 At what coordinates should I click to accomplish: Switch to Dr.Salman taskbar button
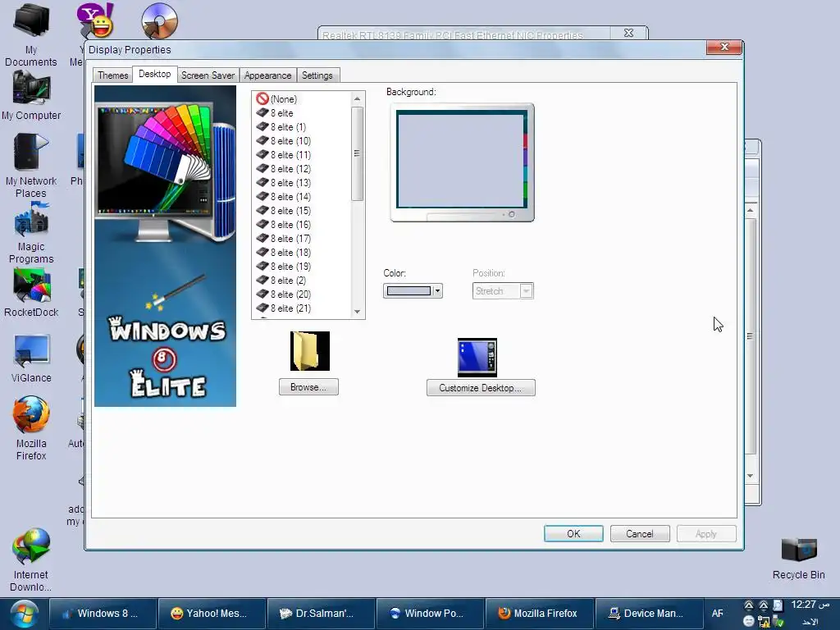(x=321, y=614)
